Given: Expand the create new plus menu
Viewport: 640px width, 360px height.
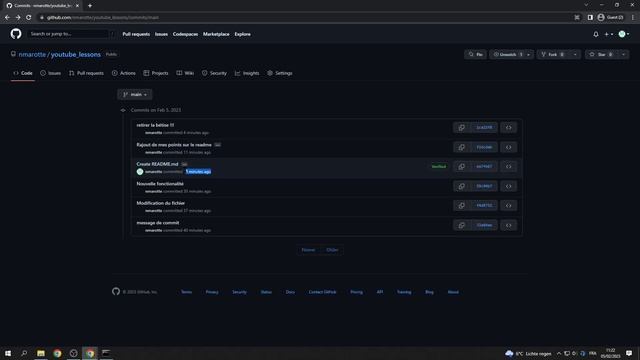Looking at the screenshot, I should click(609, 34).
